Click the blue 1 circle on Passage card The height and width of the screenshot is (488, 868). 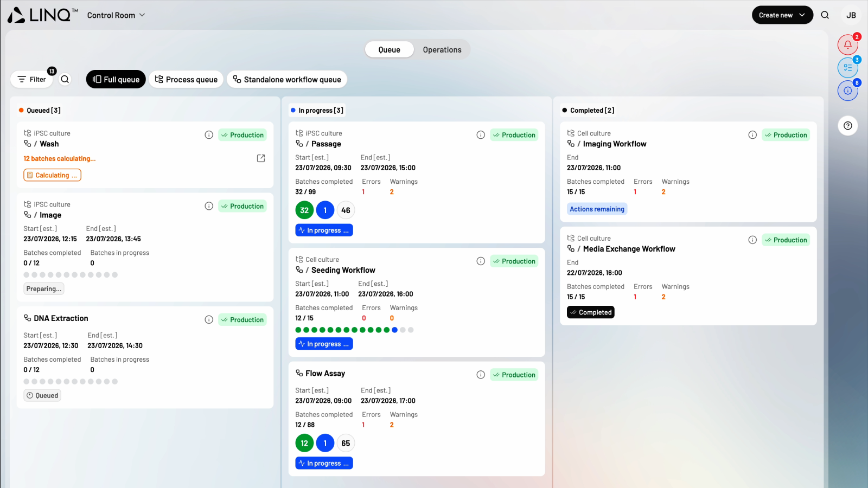click(325, 210)
